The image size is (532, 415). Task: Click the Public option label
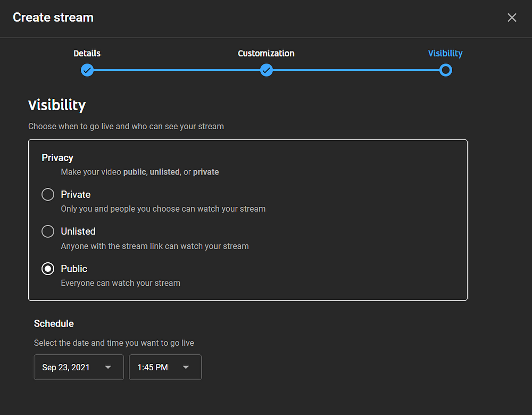pyautogui.click(x=74, y=269)
